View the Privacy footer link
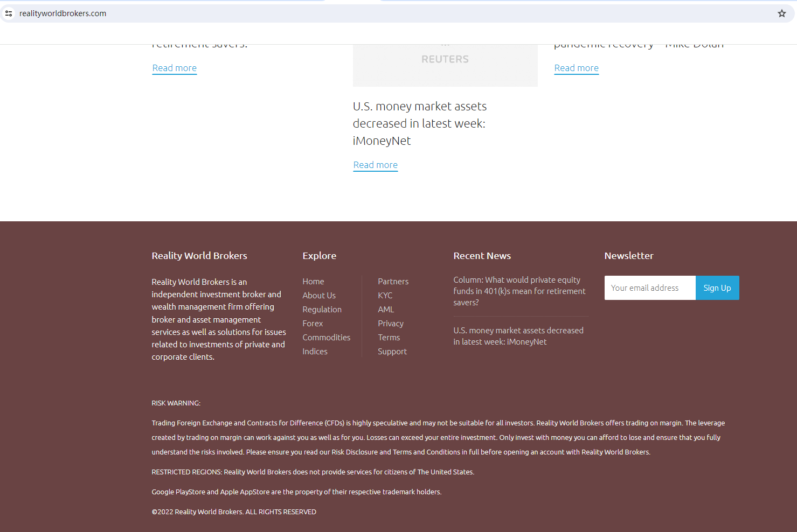 [391, 324]
